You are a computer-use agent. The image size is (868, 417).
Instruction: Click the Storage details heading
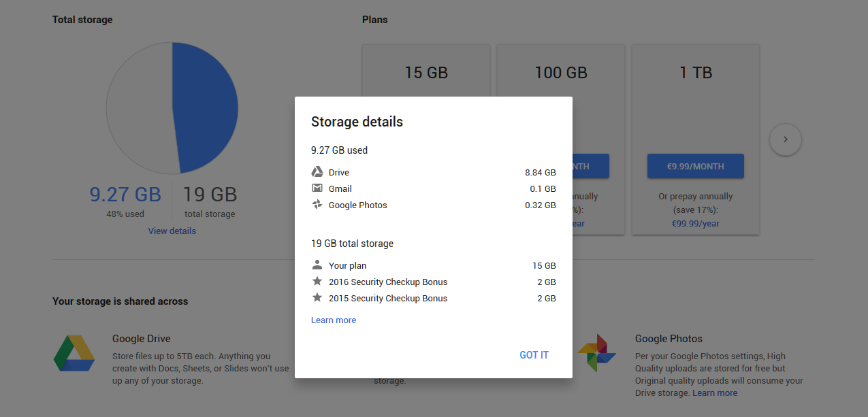pos(357,122)
